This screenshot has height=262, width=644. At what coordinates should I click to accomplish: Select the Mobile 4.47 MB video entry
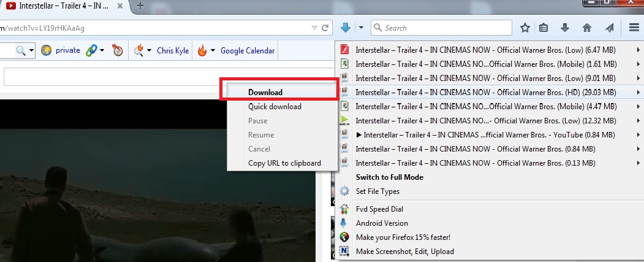coord(490,107)
